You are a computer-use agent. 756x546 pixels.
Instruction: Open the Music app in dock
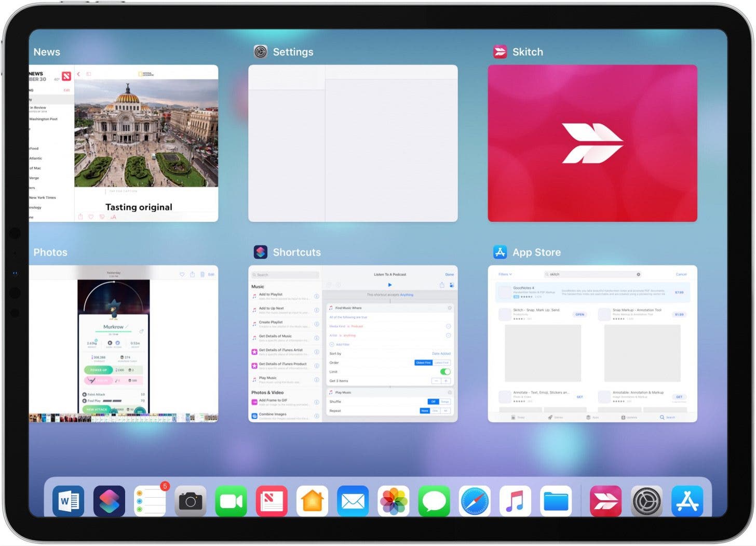coord(515,501)
